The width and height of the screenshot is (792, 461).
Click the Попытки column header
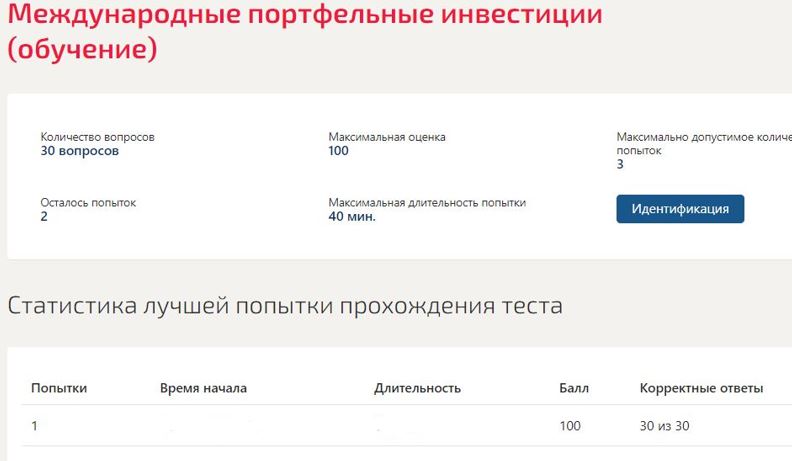pyautogui.click(x=59, y=388)
